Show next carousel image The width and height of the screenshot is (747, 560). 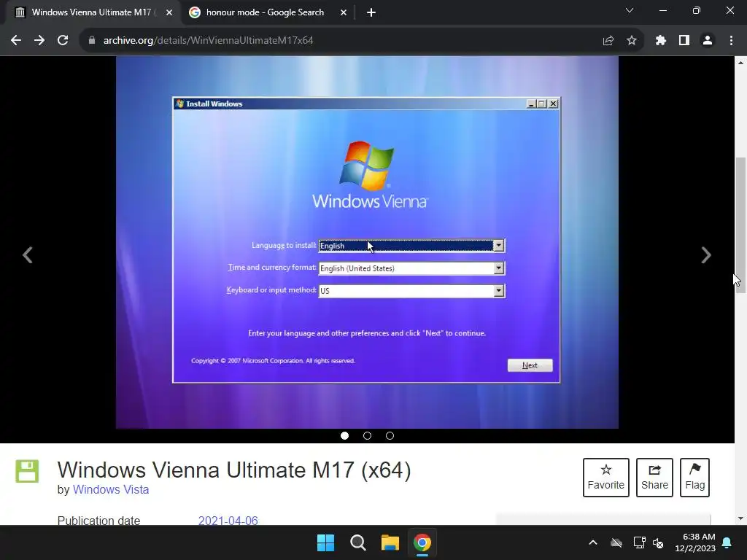pyautogui.click(x=706, y=254)
